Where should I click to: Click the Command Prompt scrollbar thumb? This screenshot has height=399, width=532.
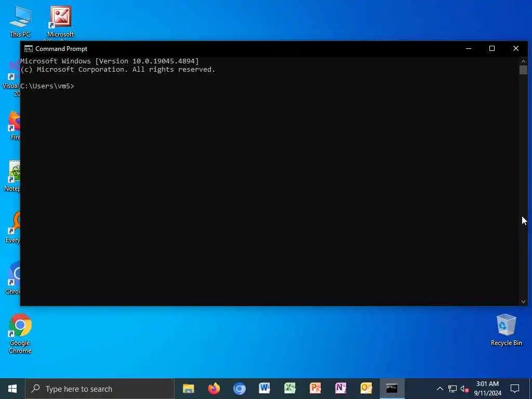523,70
